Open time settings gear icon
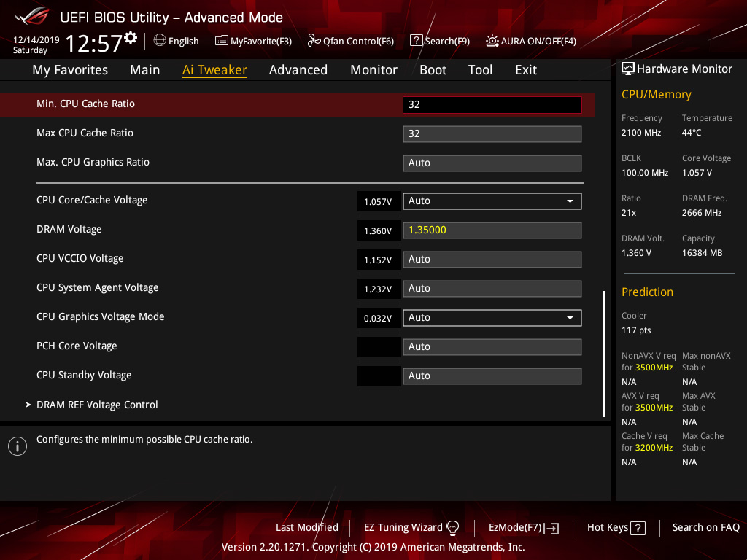This screenshot has height=560, width=747. pos(131,37)
